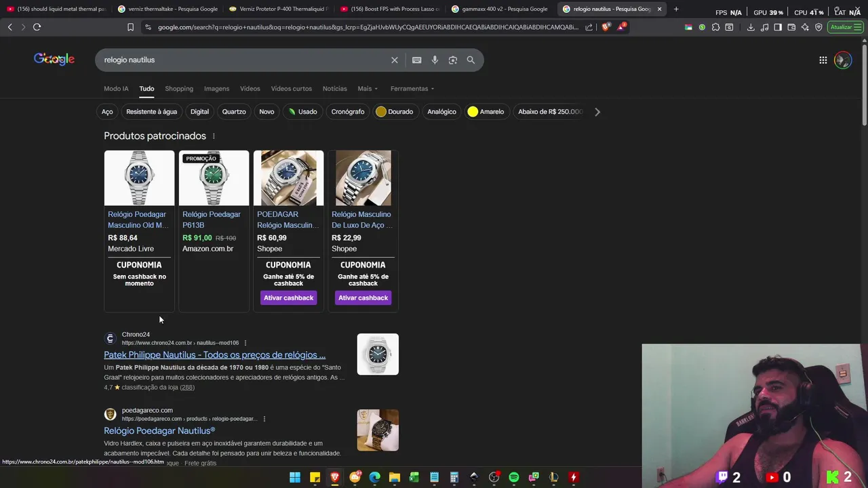
Task: Go back using the browser back arrow
Action: [9, 27]
